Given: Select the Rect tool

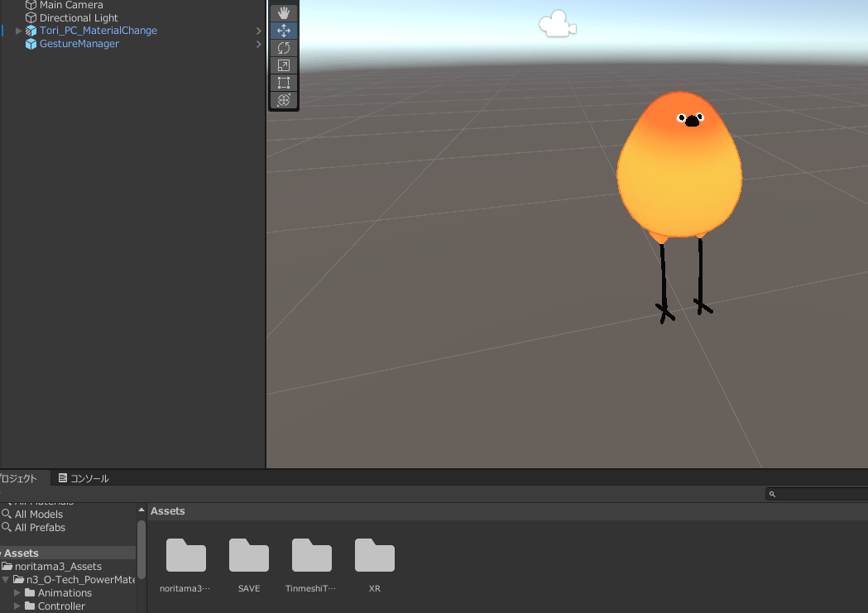Looking at the screenshot, I should coord(284,83).
